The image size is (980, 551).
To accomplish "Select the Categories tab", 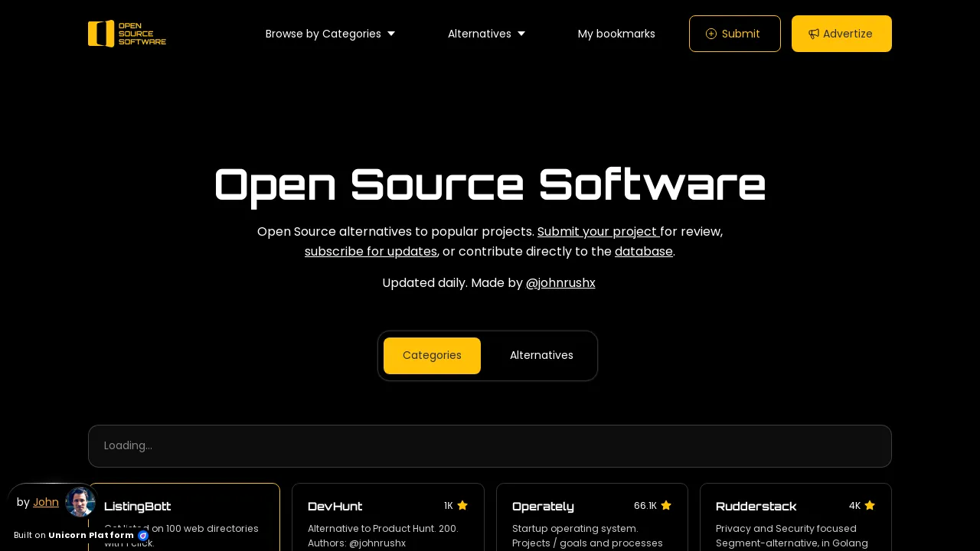I will point(432,355).
